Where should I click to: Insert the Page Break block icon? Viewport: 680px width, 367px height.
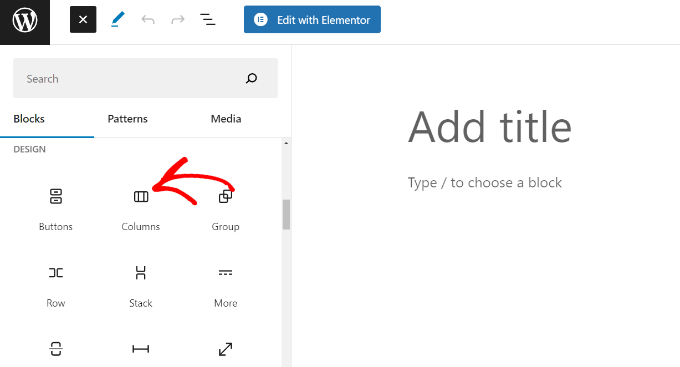coord(56,349)
